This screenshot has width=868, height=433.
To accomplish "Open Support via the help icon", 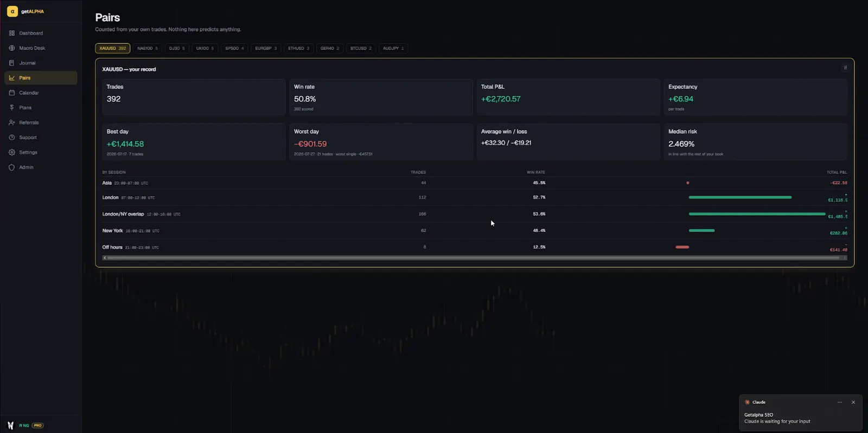I will 12,138.
